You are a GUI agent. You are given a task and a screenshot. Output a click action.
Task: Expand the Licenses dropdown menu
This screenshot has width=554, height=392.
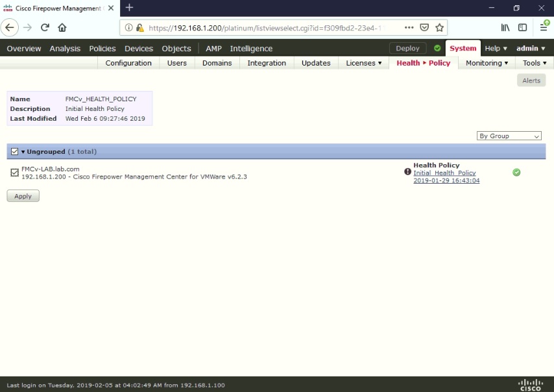tap(363, 63)
